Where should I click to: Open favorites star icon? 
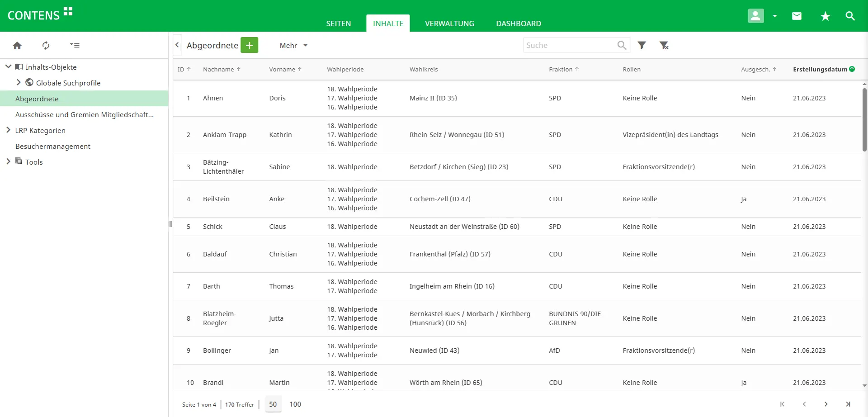[825, 16]
